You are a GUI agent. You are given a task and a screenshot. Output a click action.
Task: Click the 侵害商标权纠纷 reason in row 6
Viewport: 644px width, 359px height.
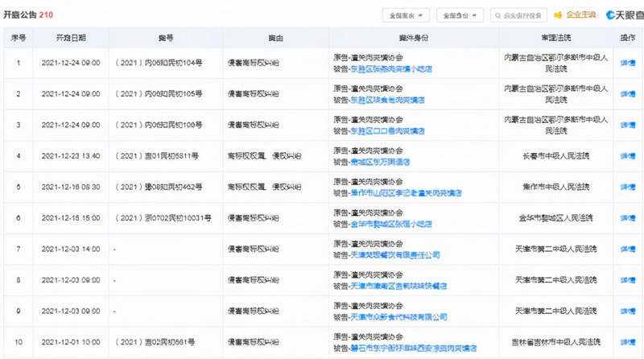(254, 218)
